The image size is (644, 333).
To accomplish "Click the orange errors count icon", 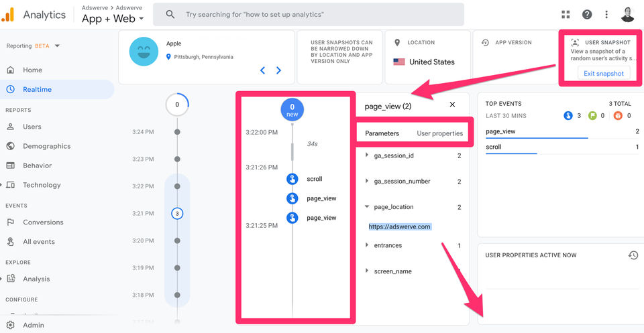I will (x=618, y=116).
